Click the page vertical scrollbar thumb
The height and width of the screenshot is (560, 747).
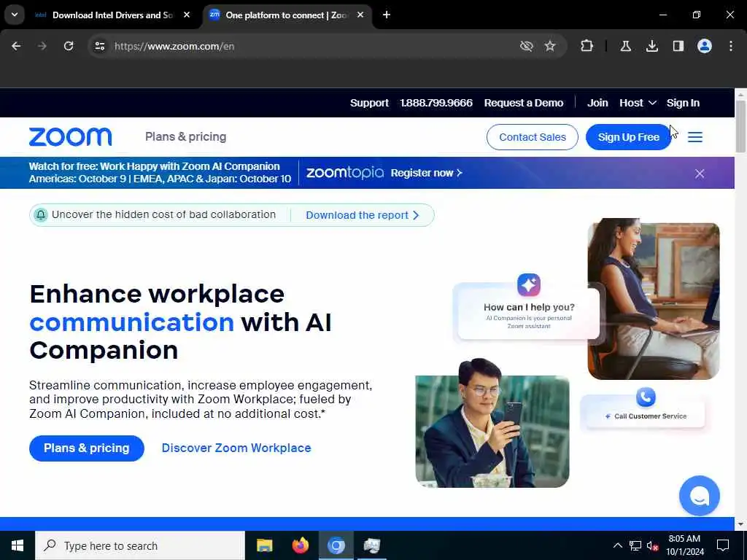pyautogui.click(x=740, y=127)
